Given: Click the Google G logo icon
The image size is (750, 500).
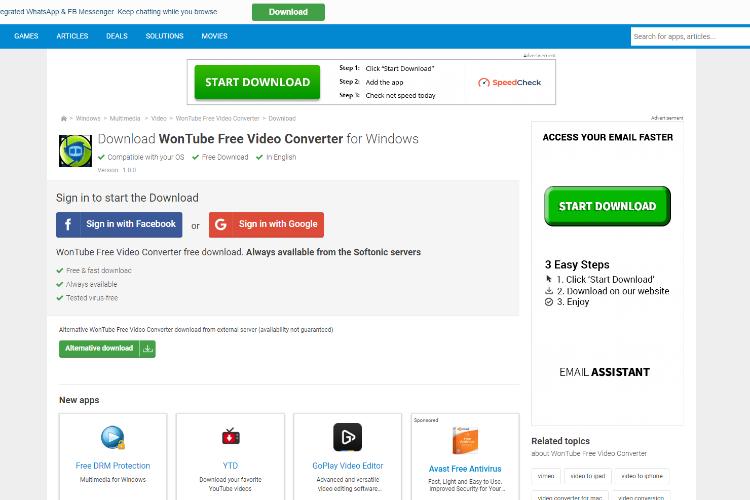Looking at the screenshot, I should click(x=221, y=224).
